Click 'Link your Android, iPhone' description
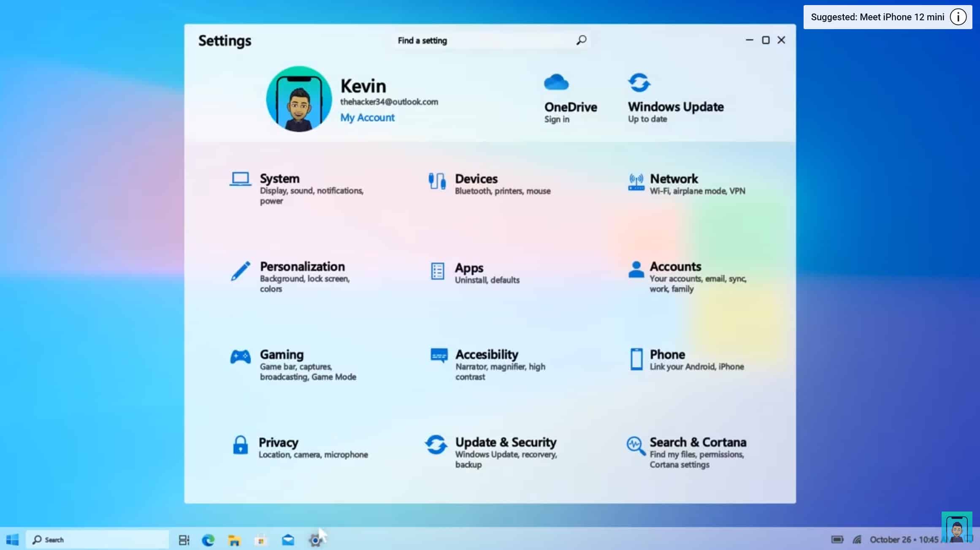The height and width of the screenshot is (550, 980). click(x=696, y=367)
